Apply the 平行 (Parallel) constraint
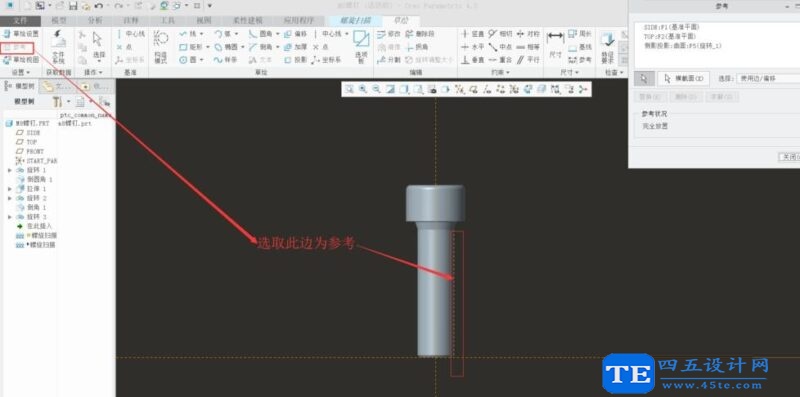 (x=528, y=60)
